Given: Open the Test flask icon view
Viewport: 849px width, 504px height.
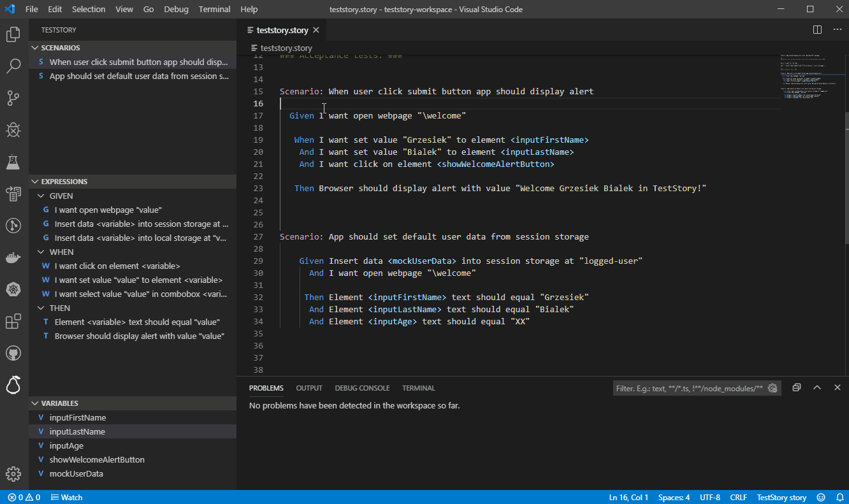Looking at the screenshot, I should (13, 162).
